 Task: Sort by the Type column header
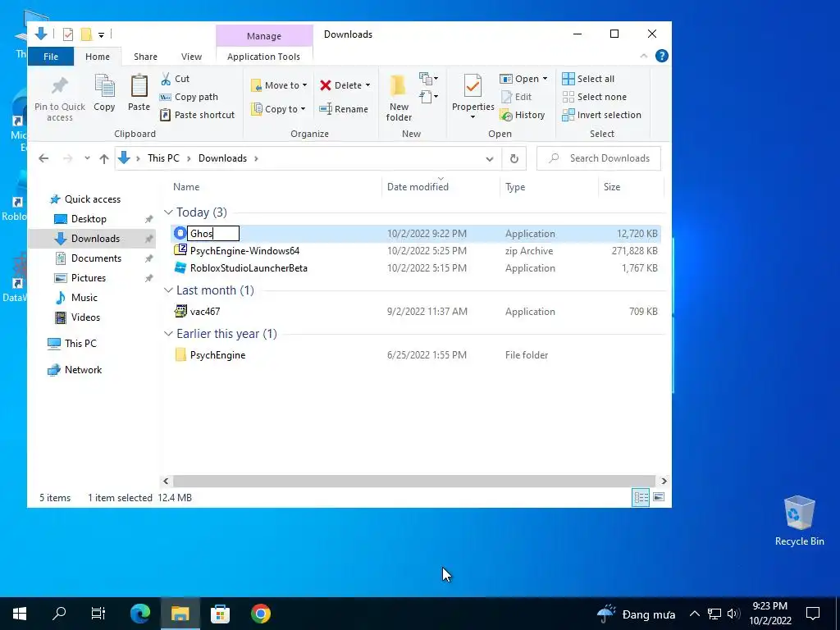[515, 187]
